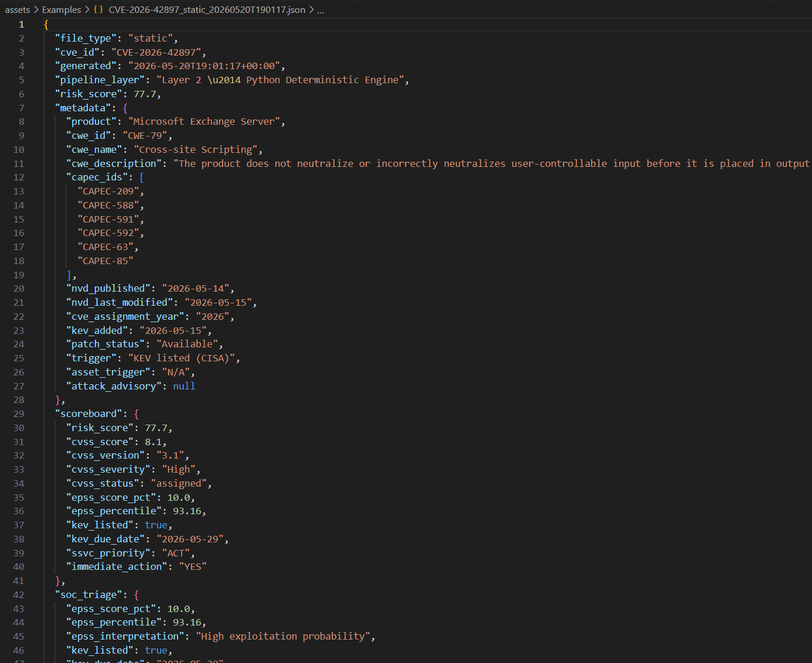Screen dimensions: 812x663
Task: Click line number 42 in the gutter
Action: point(19,594)
